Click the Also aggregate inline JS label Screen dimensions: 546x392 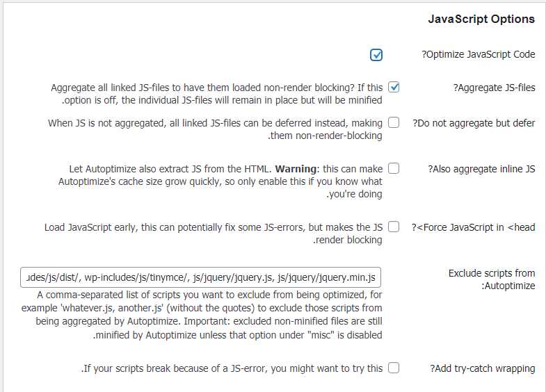481,169
